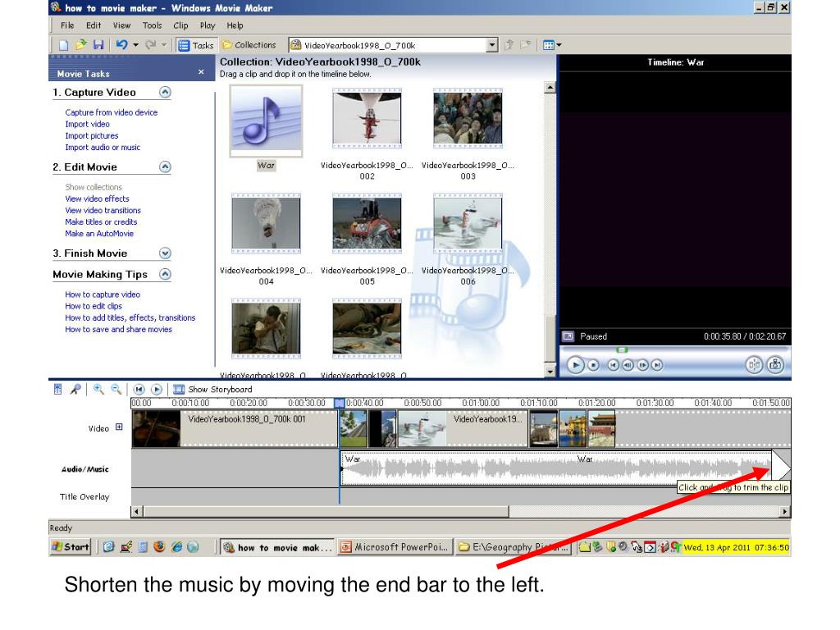Click the timeline horizontal scrollbar thumb
Screen dimensions: 840x630
[x=326, y=512]
